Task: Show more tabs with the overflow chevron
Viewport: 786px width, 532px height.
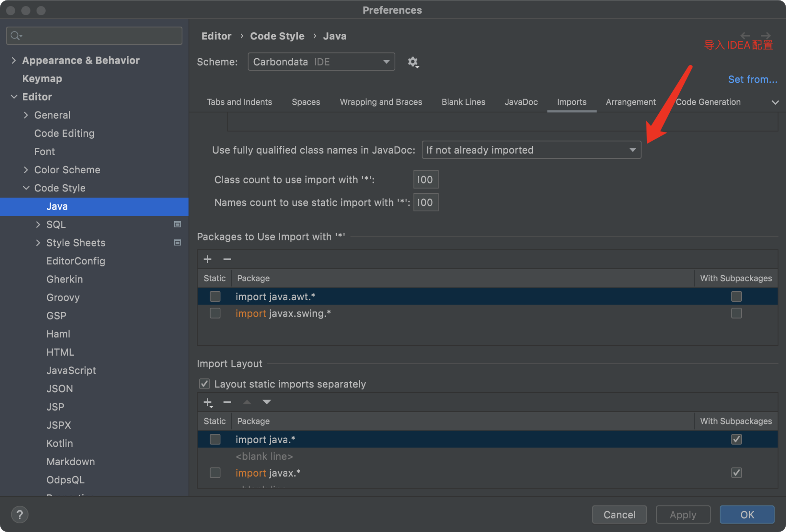Action: click(x=775, y=103)
